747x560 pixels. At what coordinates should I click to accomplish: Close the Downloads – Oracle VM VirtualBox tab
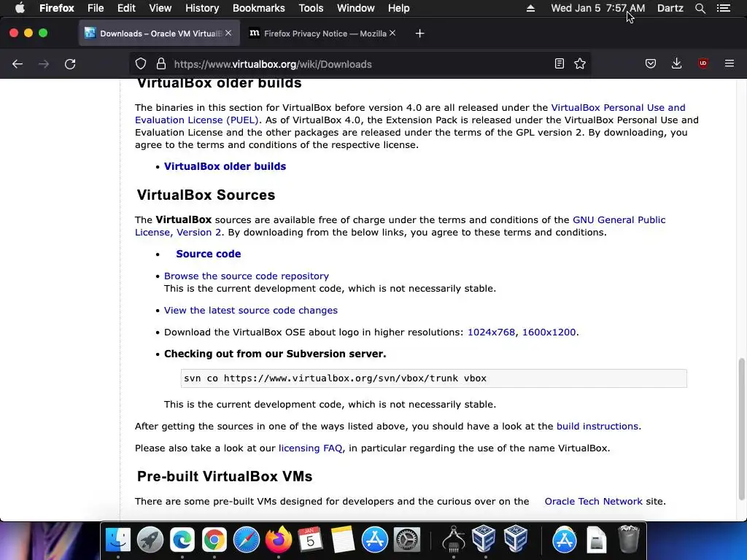click(228, 33)
